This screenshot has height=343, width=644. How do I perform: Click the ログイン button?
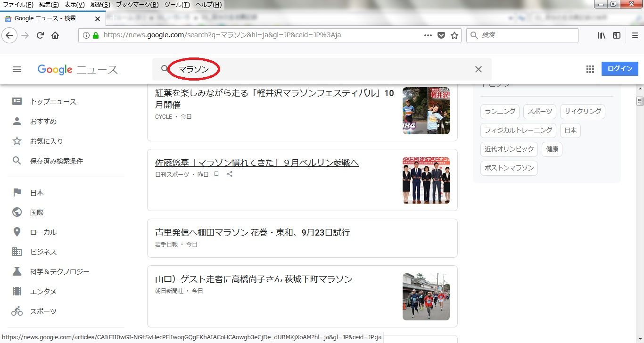(620, 69)
